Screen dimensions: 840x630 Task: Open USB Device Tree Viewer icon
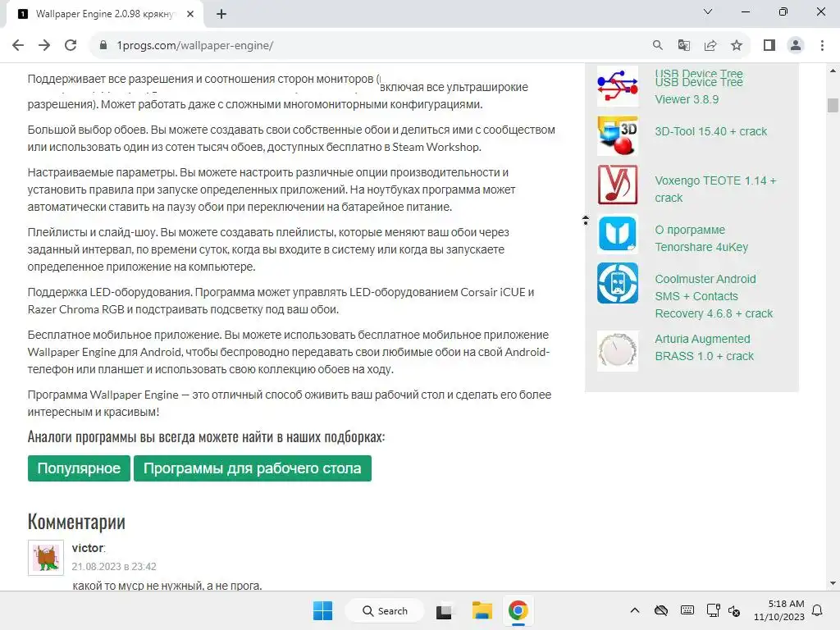coord(618,86)
